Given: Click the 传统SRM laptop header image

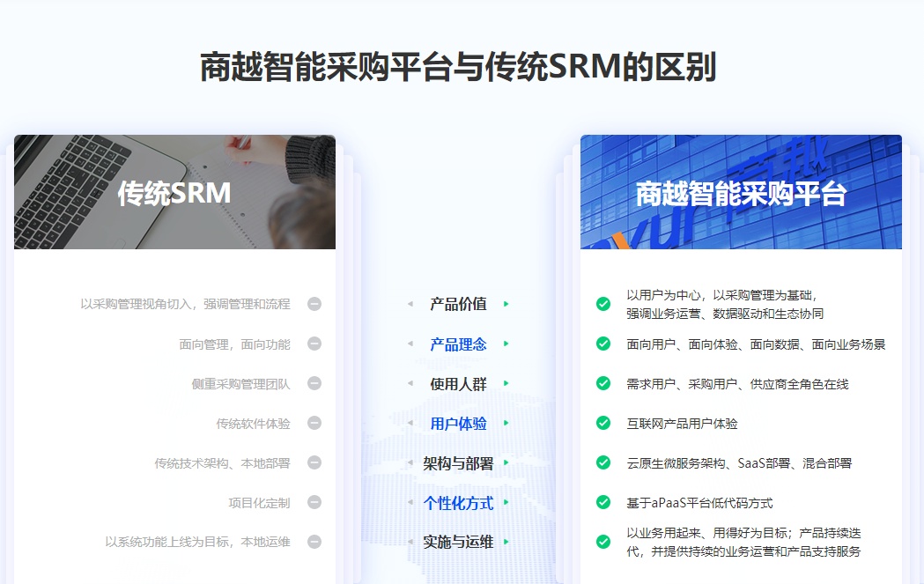Looking at the screenshot, I should (x=175, y=192).
